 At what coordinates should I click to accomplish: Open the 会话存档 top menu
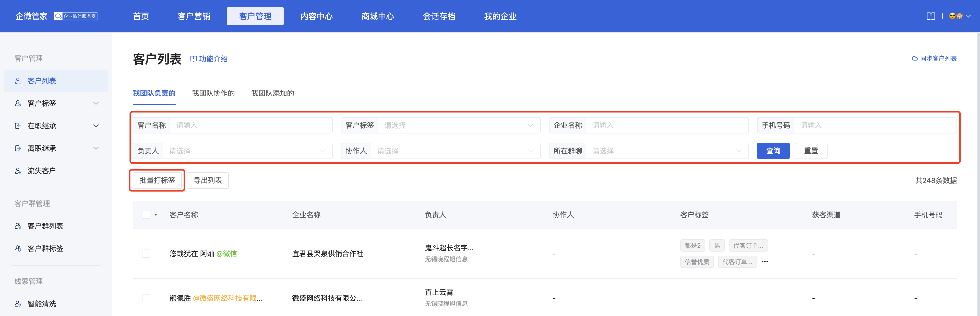[439, 16]
